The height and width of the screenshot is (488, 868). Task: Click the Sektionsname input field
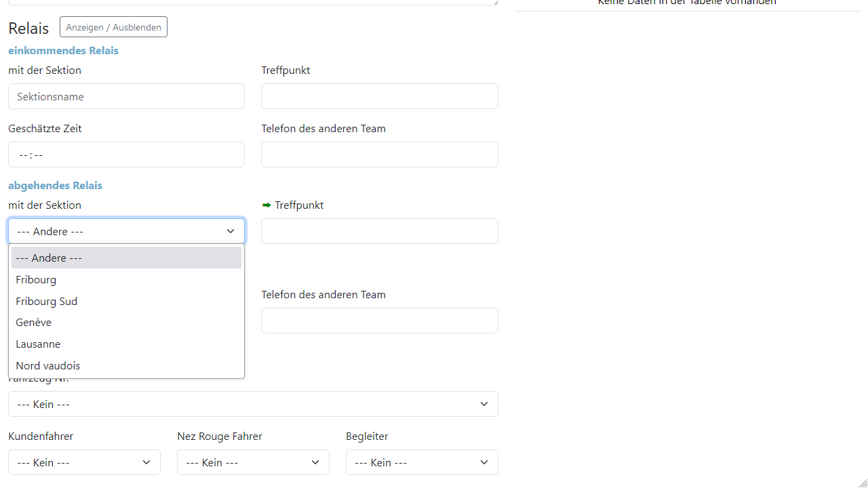126,96
